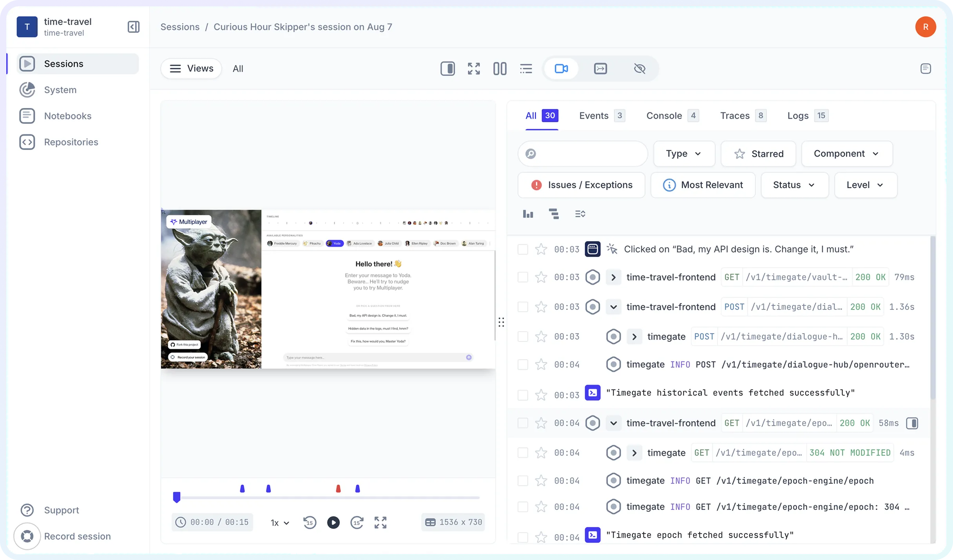The height and width of the screenshot is (560, 953).
Task: Select the two-column layout icon
Action: 500,69
